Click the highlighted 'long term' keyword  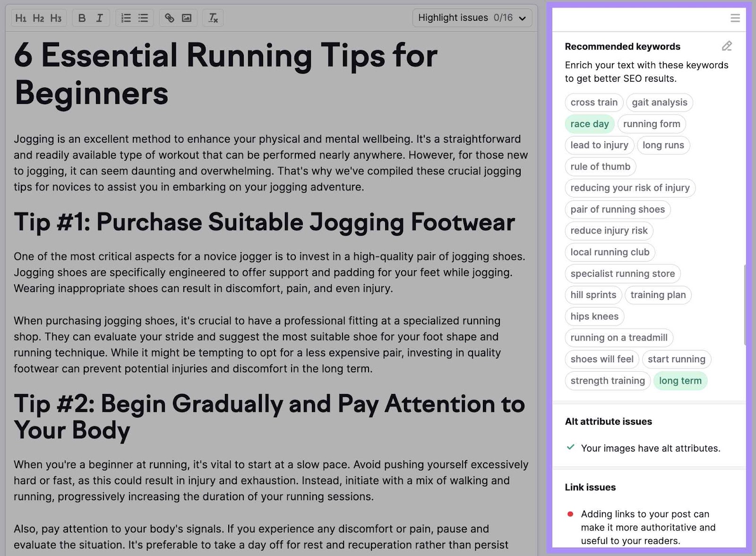pyautogui.click(x=680, y=380)
